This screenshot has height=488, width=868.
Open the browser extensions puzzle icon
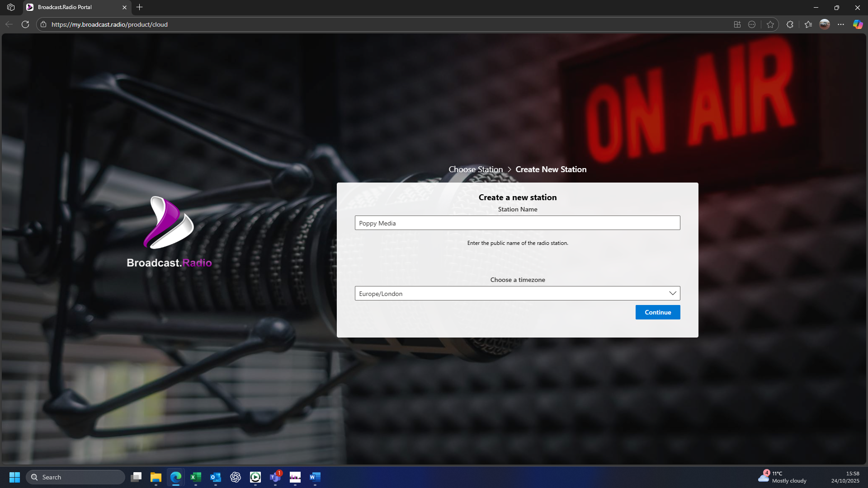click(x=790, y=24)
